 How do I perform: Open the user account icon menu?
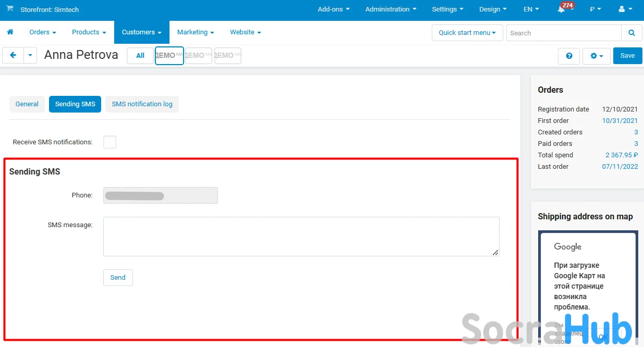point(624,9)
